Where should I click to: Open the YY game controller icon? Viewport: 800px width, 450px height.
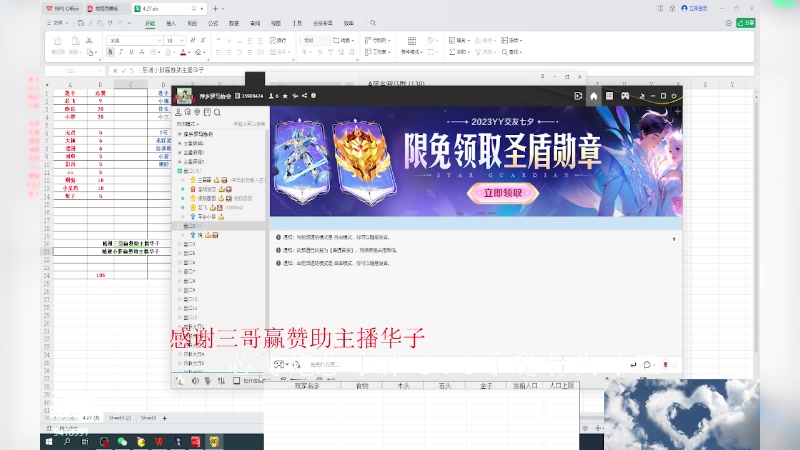(x=625, y=96)
